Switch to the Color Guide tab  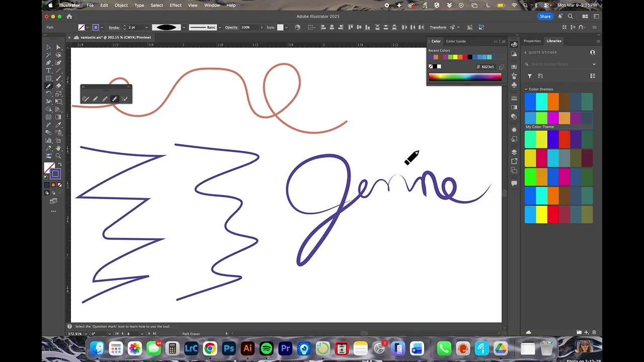pos(456,41)
